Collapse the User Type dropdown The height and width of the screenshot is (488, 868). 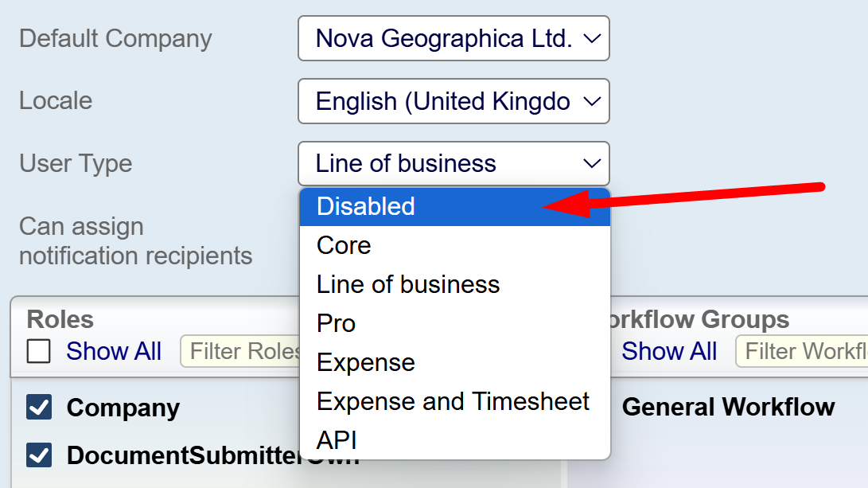[x=453, y=164]
